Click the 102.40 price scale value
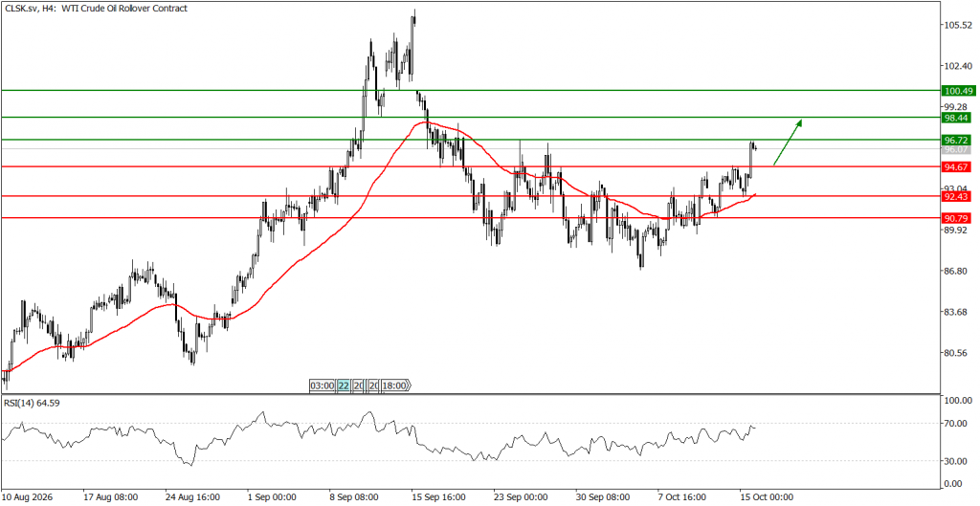 tap(959, 66)
